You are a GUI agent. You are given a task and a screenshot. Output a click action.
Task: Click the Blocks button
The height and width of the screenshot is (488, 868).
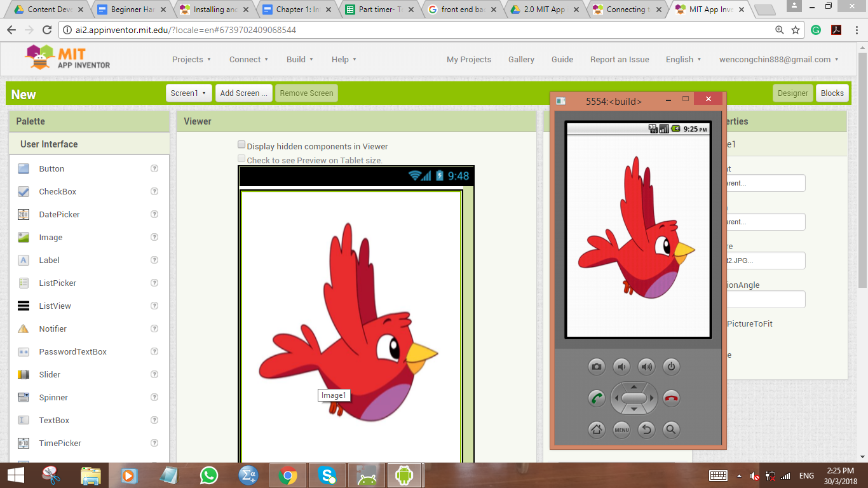tap(832, 93)
